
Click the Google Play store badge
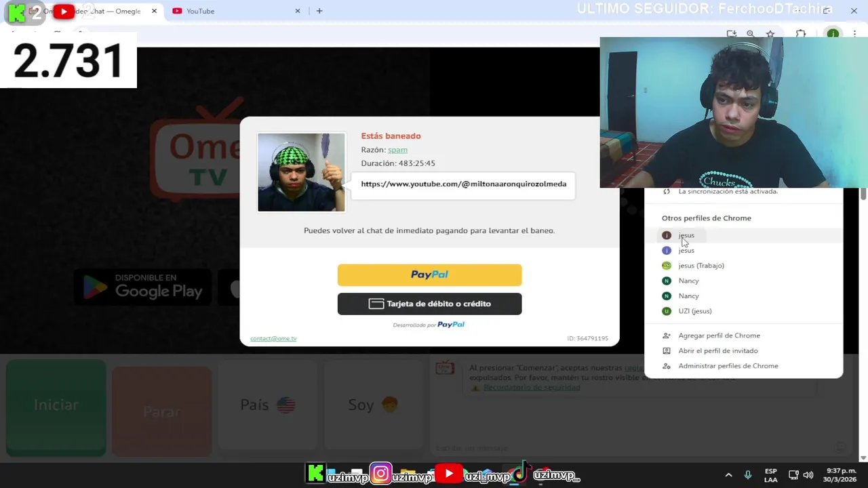pos(142,287)
